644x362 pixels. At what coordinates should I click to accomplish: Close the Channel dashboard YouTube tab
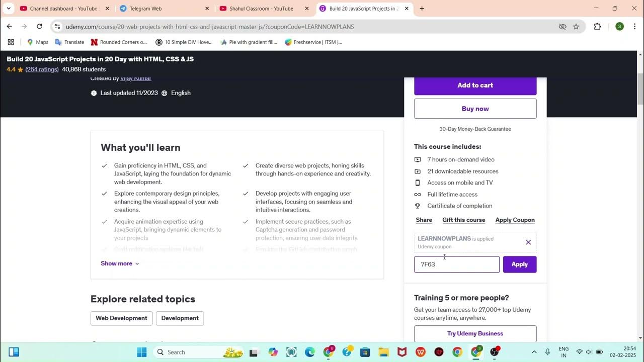107,9
